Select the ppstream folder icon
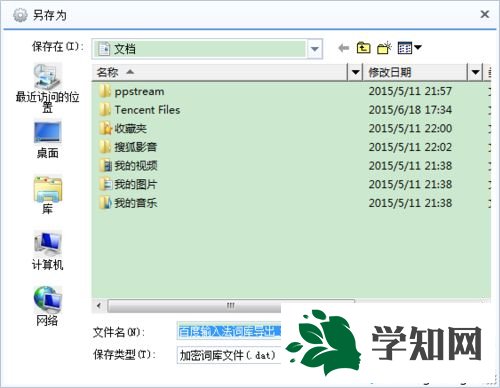The width and height of the screenshot is (500, 388). point(105,91)
